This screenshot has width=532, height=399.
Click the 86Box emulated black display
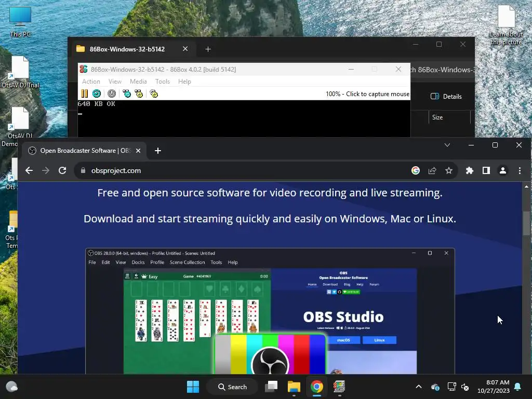(244, 119)
